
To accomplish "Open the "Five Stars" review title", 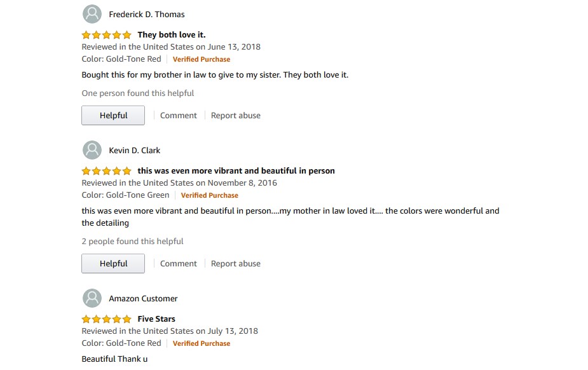I will tap(156, 319).
